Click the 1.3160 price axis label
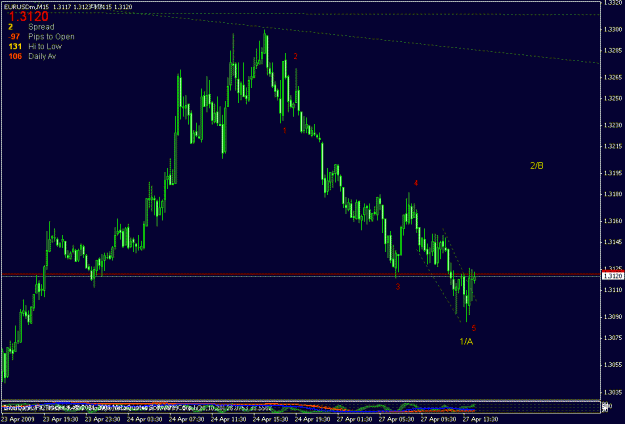Screen dimensions: 625x424 611,221
